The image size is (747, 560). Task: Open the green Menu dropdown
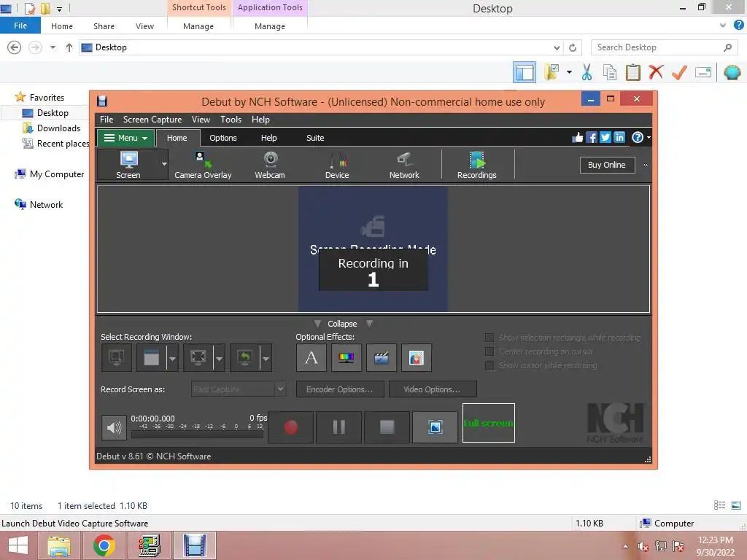click(125, 138)
